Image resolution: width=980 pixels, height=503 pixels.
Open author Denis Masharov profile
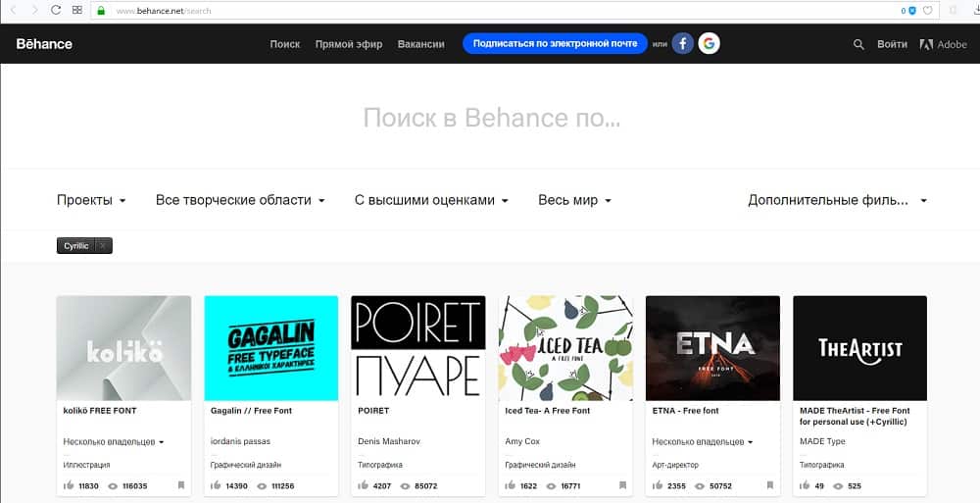tap(389, 441)
